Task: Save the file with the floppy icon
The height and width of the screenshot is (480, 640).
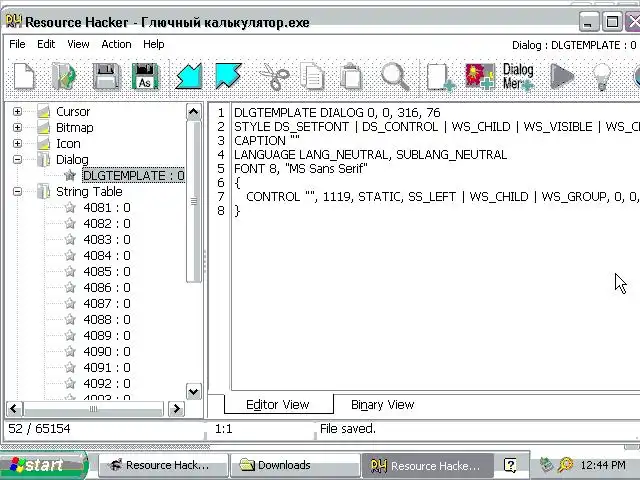Action: (x=106, y=76)
